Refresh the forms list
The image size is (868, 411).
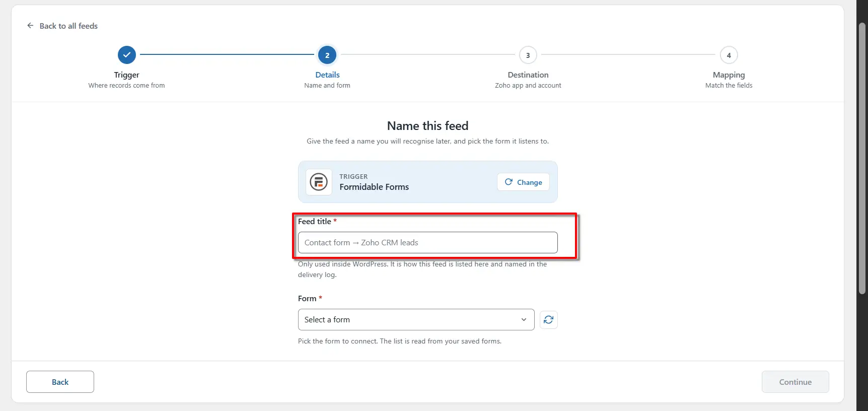[549, 319]
